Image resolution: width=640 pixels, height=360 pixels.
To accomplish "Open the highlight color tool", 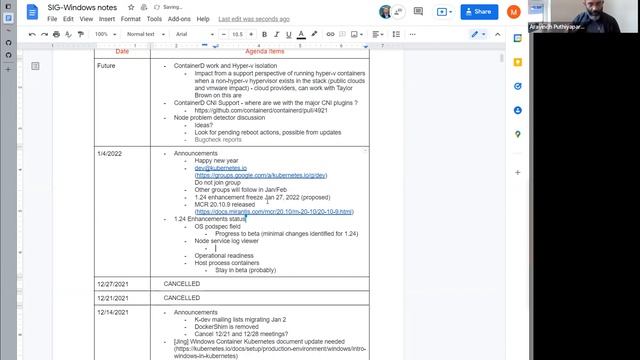I will [314, 34].
